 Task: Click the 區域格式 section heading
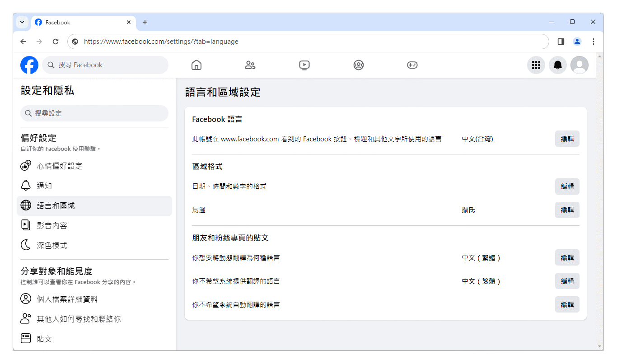(207, 167)
